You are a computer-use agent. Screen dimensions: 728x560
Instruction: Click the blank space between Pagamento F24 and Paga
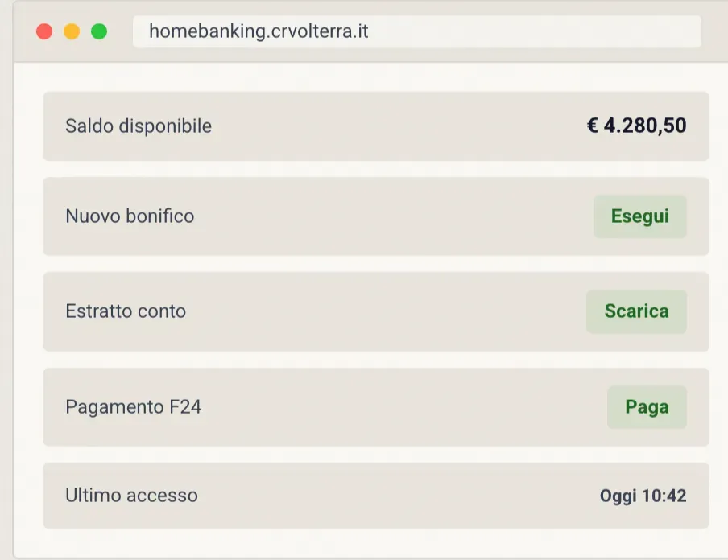click(404, 407)
